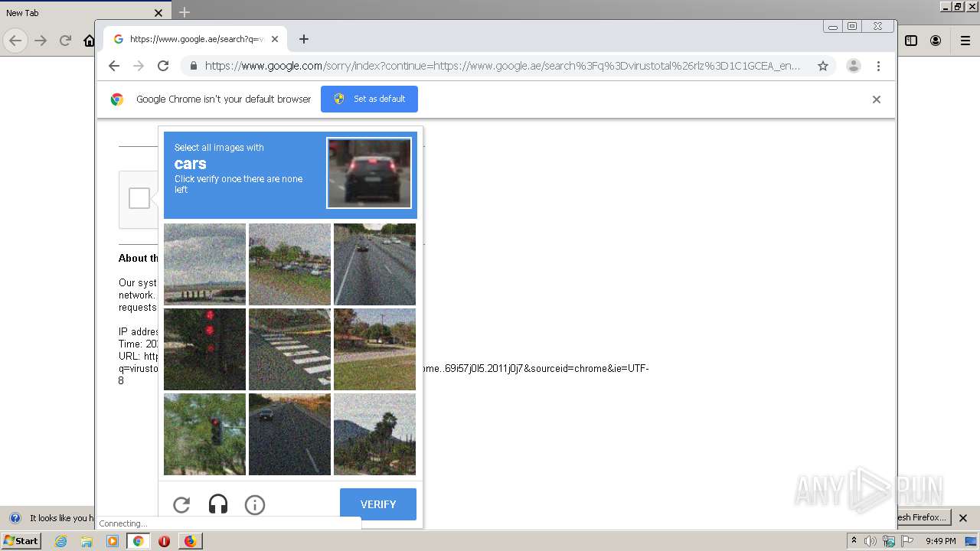Show hidden system tray icons
This screenshot has width=980, height=551.
coord(854,541)
